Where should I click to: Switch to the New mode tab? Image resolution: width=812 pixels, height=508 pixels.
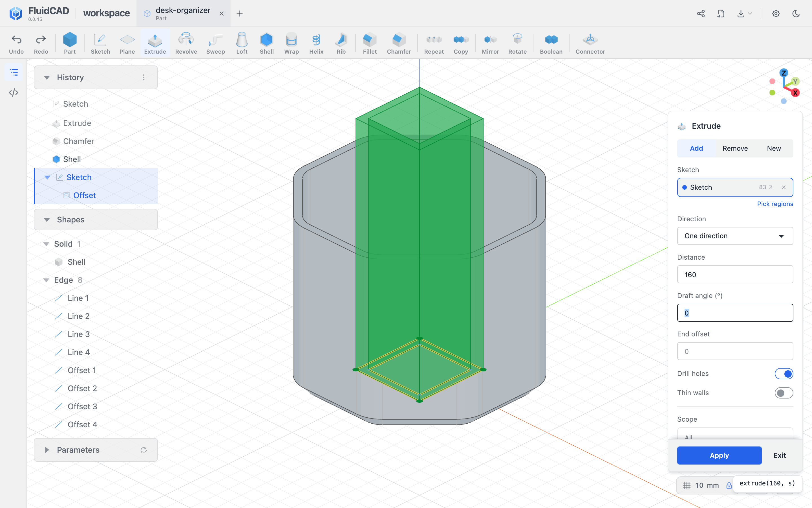click(x=774, y=148)
